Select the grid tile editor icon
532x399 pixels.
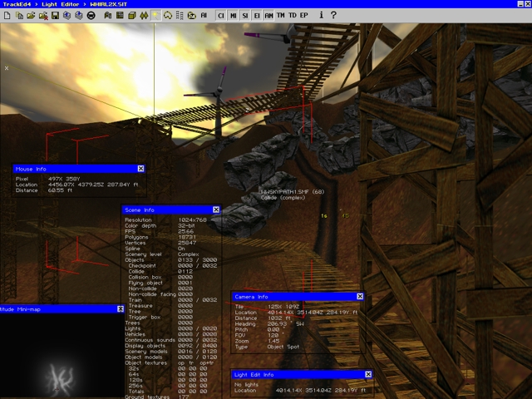pos(120,15)
